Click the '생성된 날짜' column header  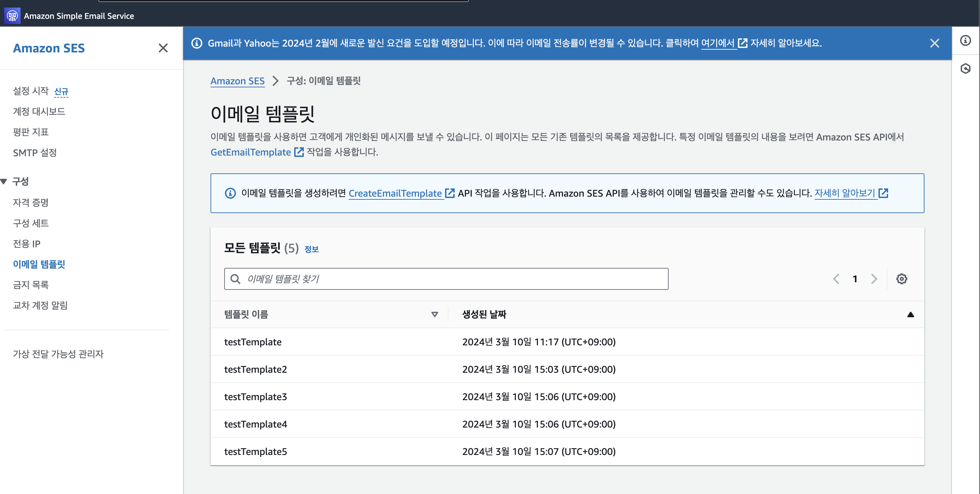point(484,314)
